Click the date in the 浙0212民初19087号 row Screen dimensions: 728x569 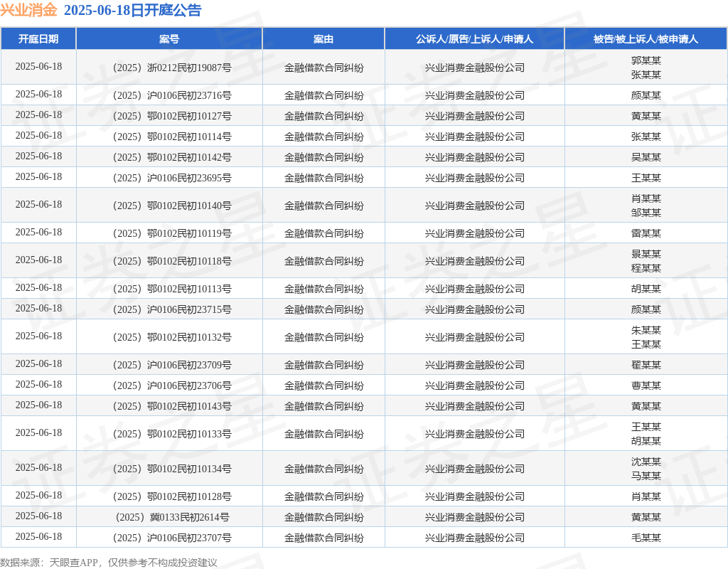[38, 66]
